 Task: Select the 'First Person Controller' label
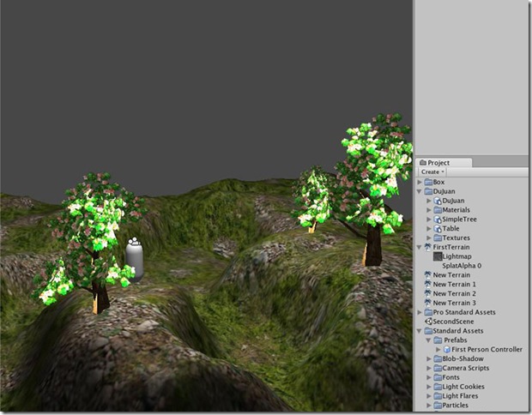click(x=487, y=350)
